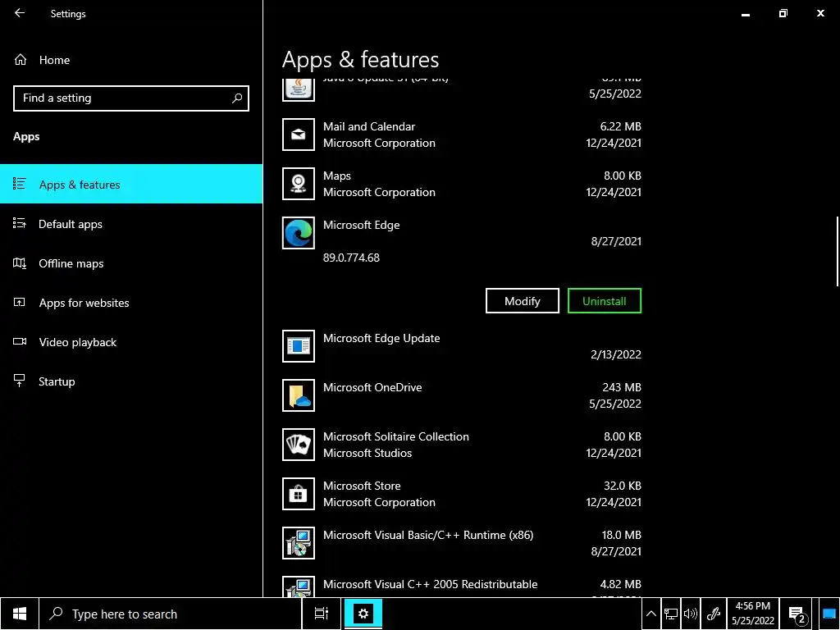The height and width of the screenshot is (630, 840).
Task: Open Task View from the taskbar
Action: 322,614
